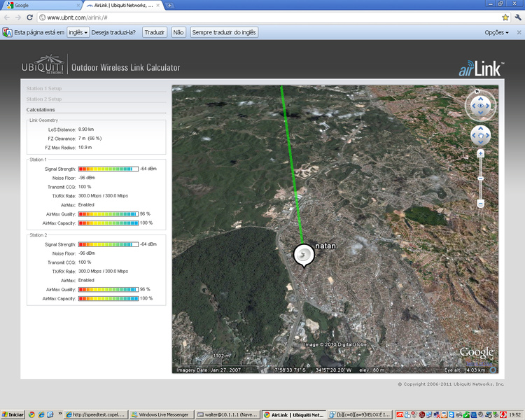Click the hand icon in the pan control
Image resolution: width=525 pixels, height=420 pixels.
click(480, 135)
